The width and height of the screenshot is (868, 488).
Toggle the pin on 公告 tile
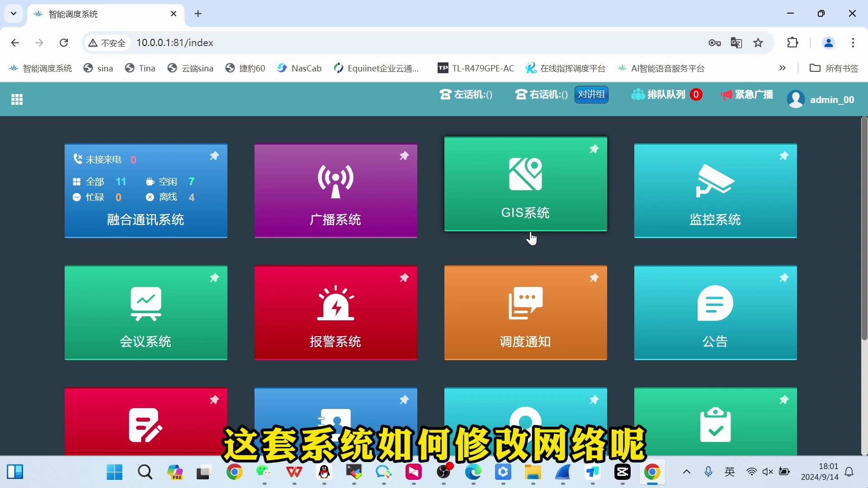click(784, 278)
